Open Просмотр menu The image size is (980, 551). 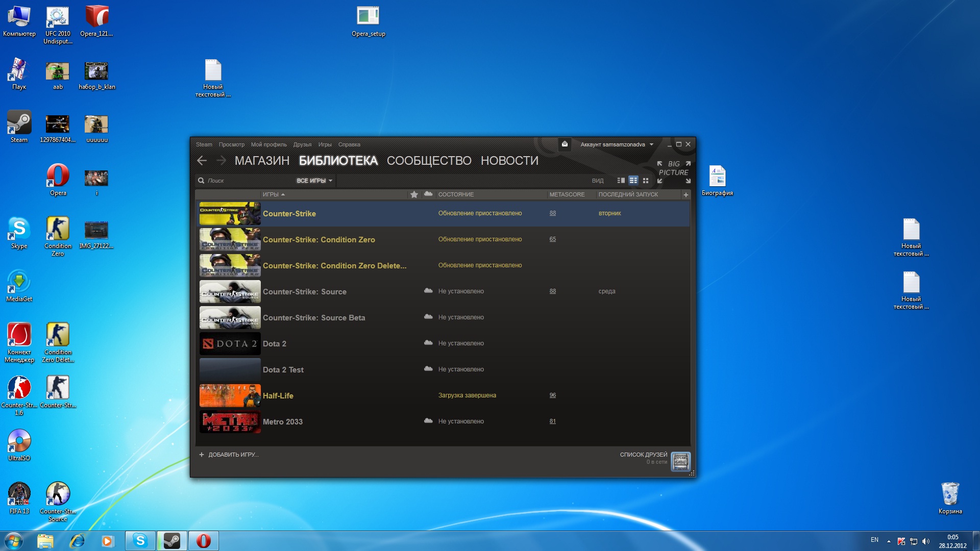coord(232,144)
